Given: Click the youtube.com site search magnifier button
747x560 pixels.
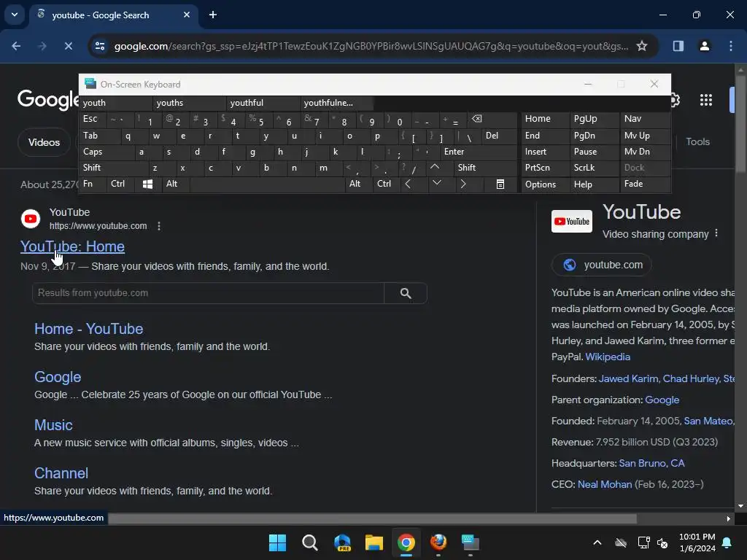Looking at the screenshot, I should 406,293.
